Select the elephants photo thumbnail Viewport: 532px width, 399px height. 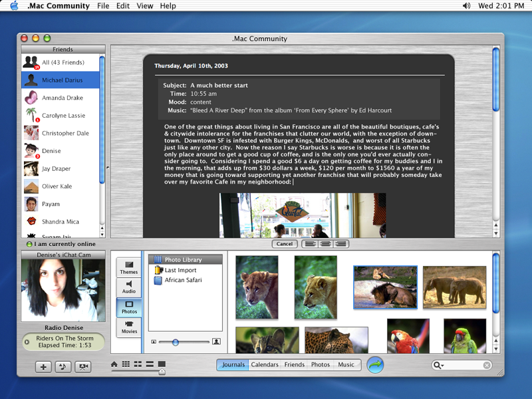[x=455, y=287]
